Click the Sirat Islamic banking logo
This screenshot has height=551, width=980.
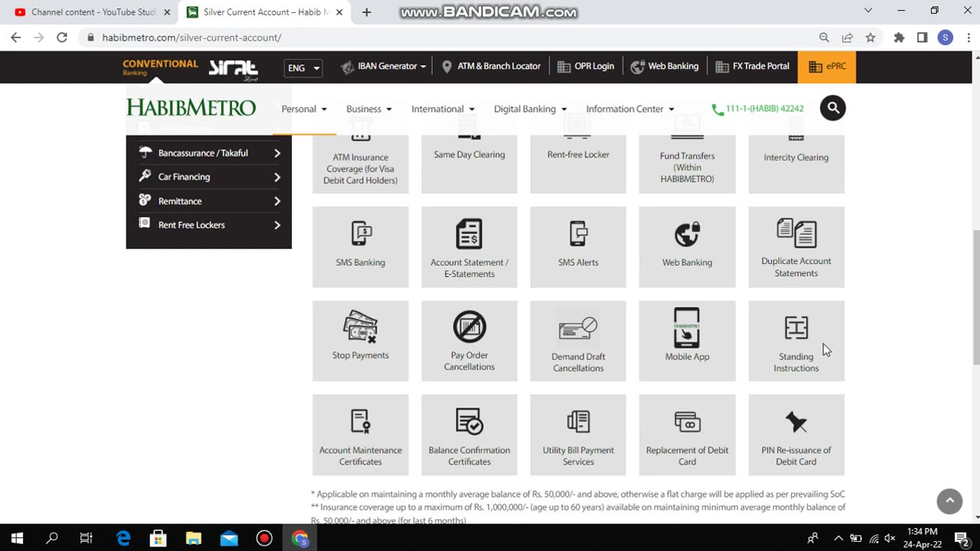click(234, 68)
